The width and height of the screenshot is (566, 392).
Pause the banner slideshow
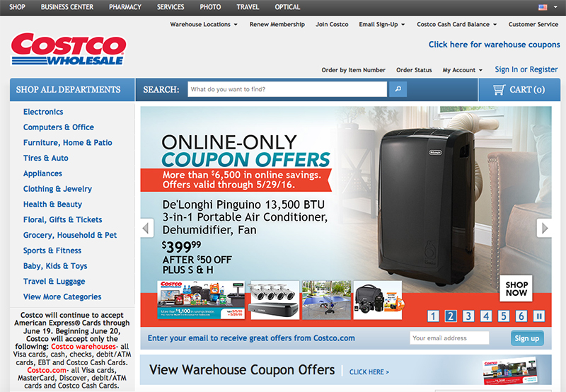539,316
